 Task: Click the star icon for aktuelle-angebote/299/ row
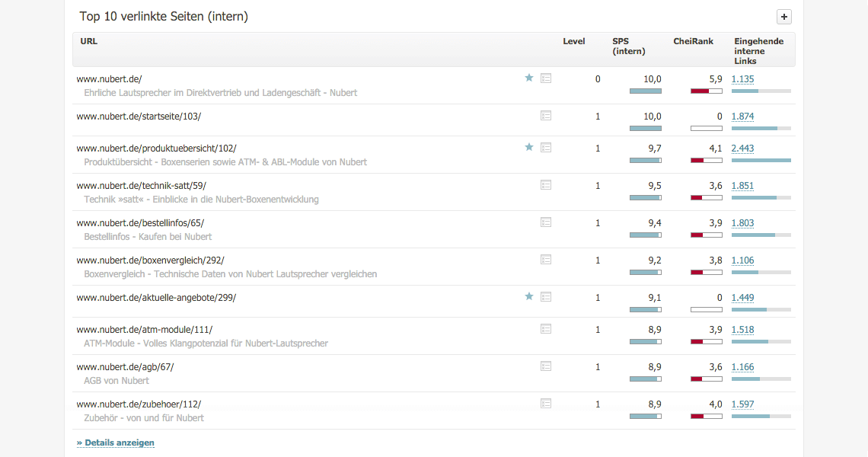(x=529, y=297)
